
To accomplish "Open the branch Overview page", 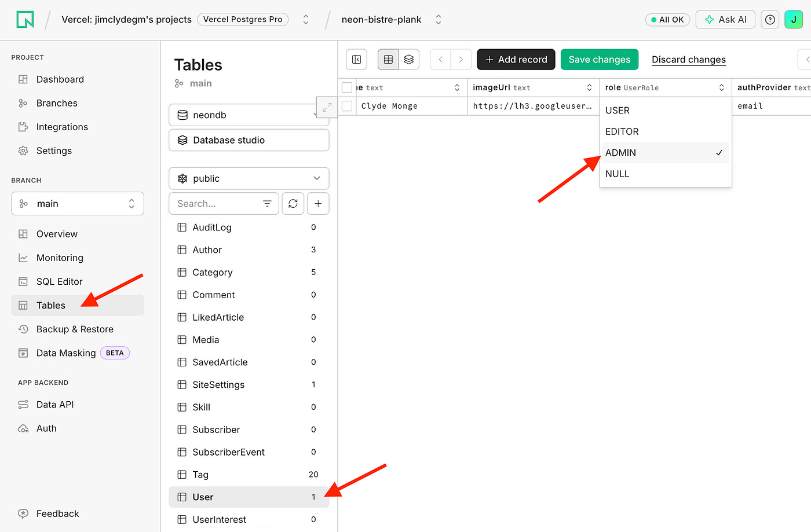I will (x=78, y=234).
